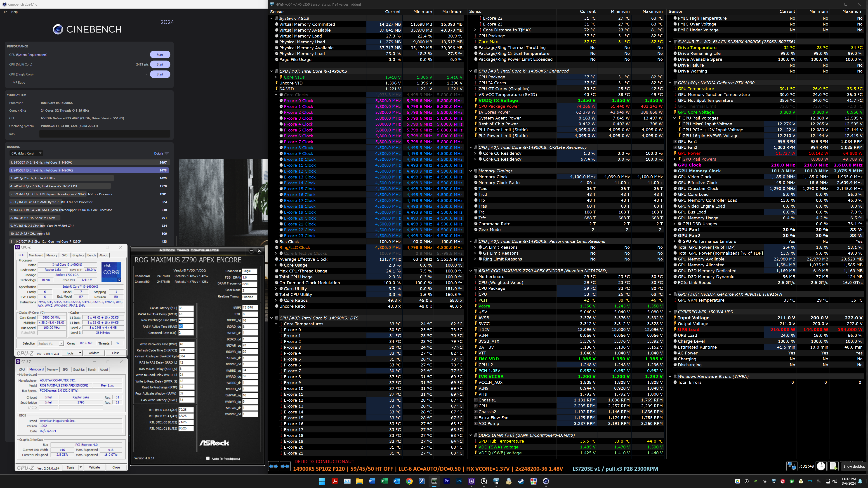Image resolution: width=868 pixels, height=488 pixels.
Task: Collapse the System: ASUS sensor group
Action: click(x=271, y=19)
